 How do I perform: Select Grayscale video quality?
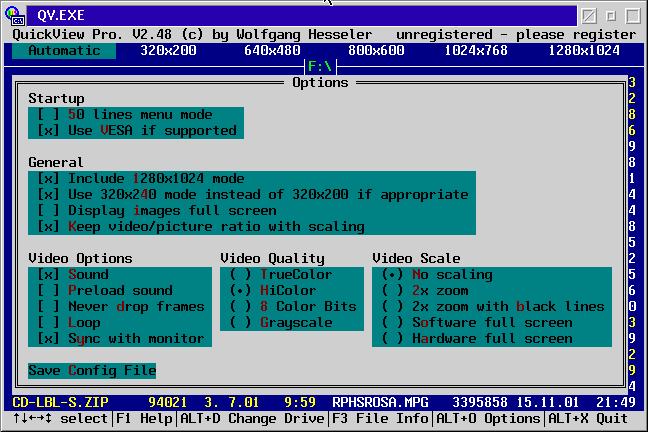(281, 322)
